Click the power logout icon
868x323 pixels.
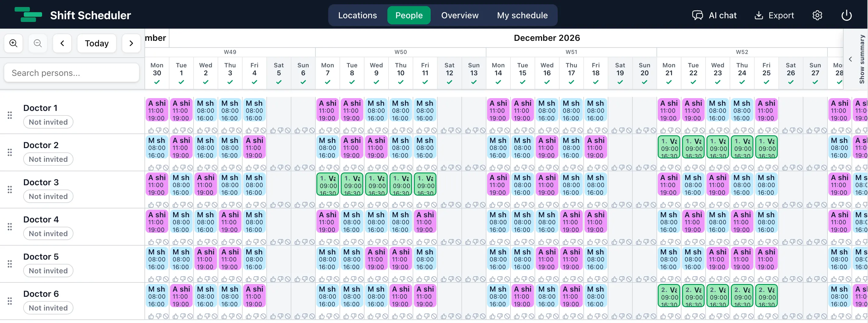click(x=846, y=15)
